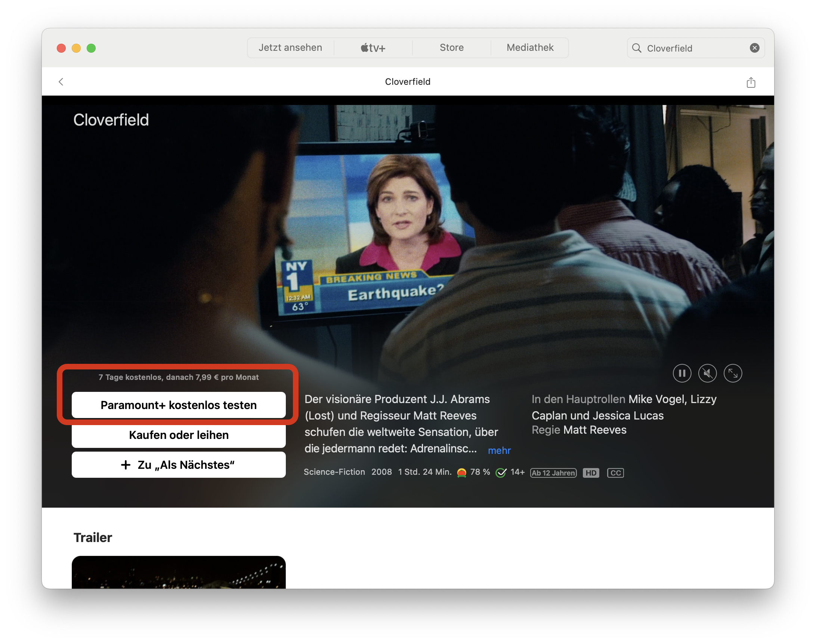The height and width of the screenshot is (644, 816).
Task: Click the CC closed captions badge
Action: [615, 473]
